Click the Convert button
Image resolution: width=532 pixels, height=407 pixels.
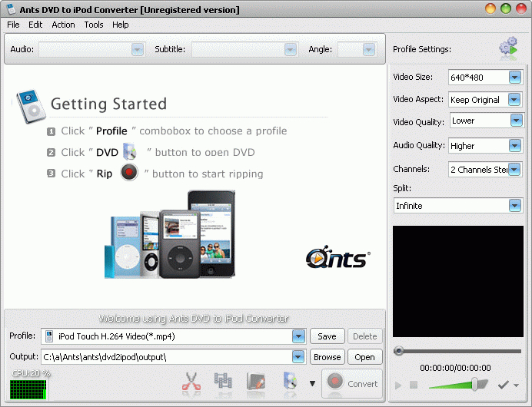pos(352,383)
